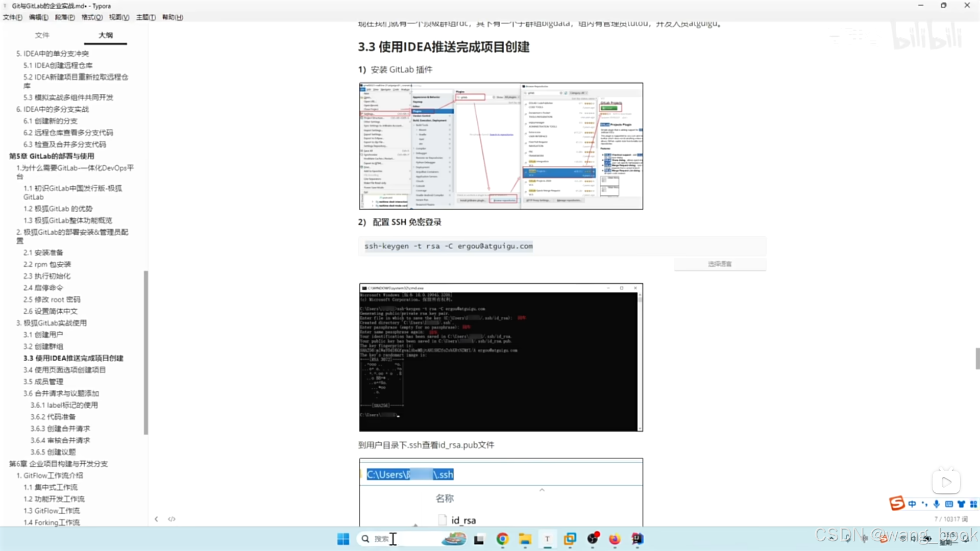Open the Sogou toolbox grid icon
This screenshot has width=980, height=551.
(973, 504)
